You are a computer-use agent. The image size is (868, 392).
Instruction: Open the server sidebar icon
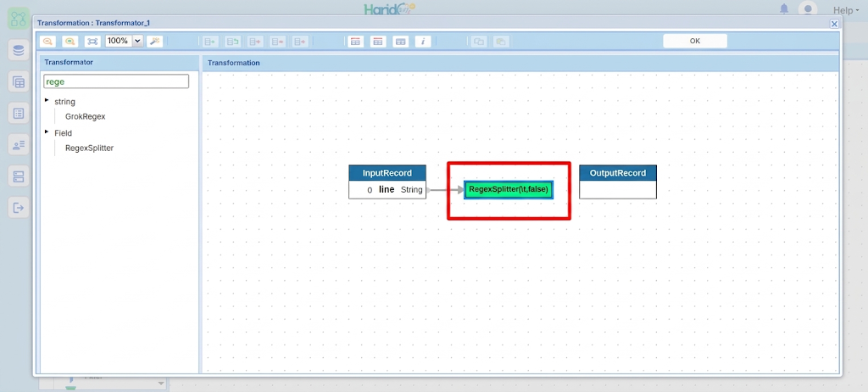click(19, 176)
